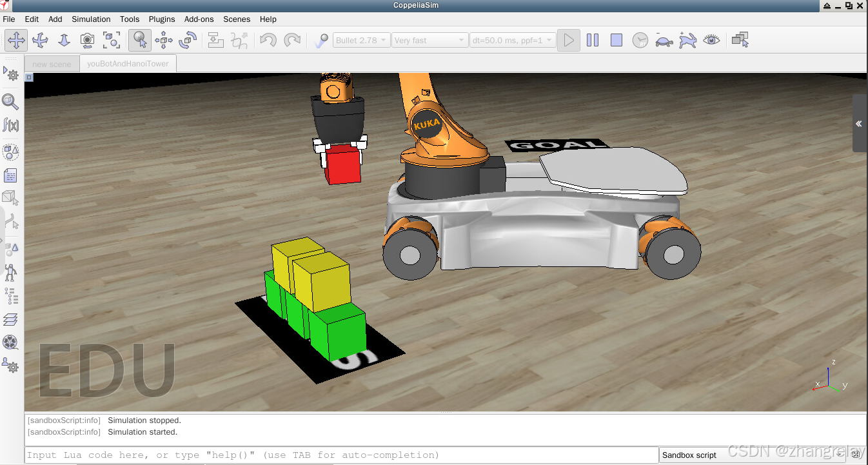Click the 'Simulation started.' console line
Screen dimensions: 868x465
(x=143, y=432)
